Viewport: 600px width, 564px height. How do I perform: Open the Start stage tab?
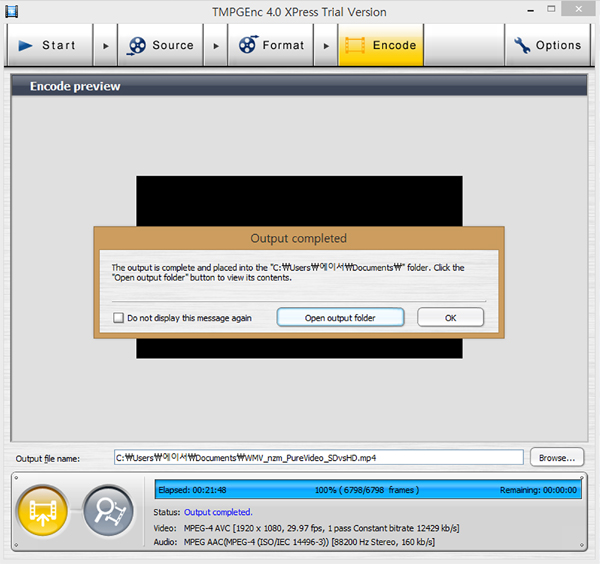coord(50,45)
